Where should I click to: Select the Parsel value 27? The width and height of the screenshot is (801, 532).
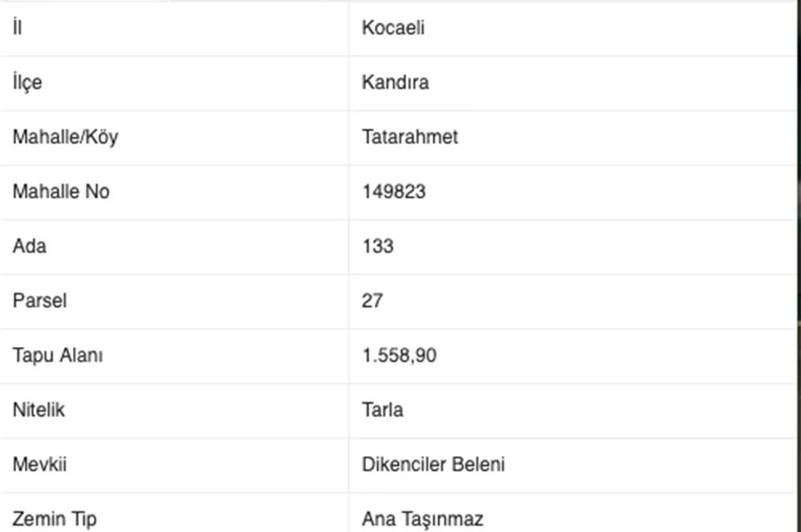372,301
